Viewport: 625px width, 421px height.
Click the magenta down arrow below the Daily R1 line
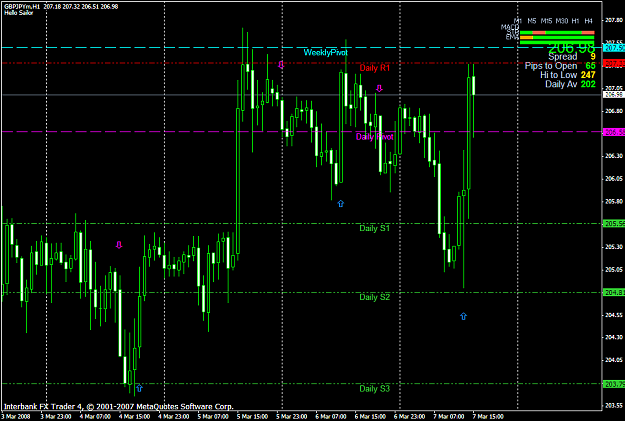[281, 65]
